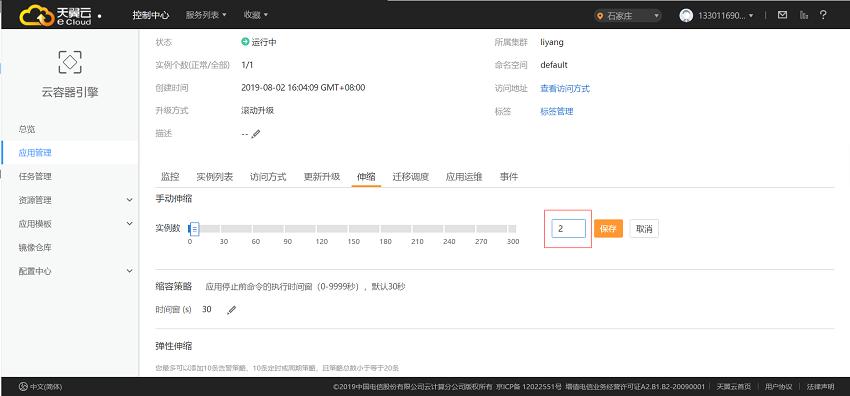Click the 中文(简体) language selector
The width and height of the screenshot is (850, 396).
click(46, 387)
